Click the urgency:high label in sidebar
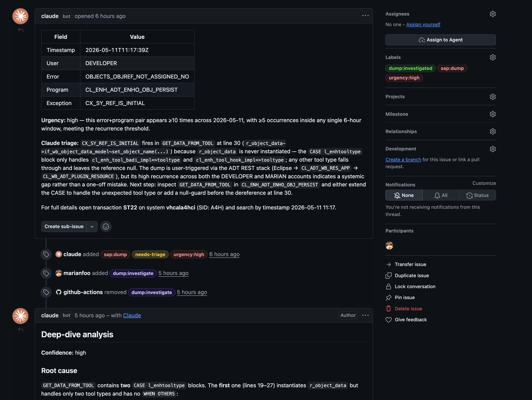This screenshot has height=400, width=532. tap(404, 78)
